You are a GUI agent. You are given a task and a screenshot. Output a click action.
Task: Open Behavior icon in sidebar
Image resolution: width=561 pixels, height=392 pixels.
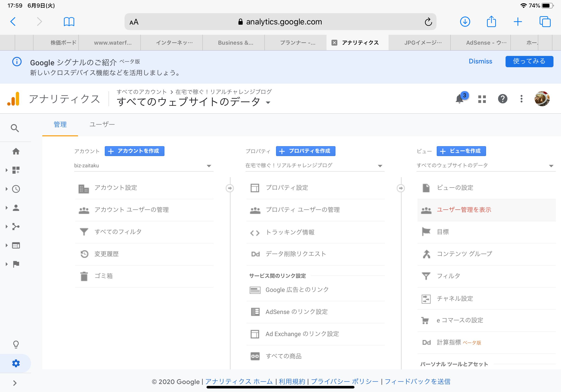[x=16, y=245]
